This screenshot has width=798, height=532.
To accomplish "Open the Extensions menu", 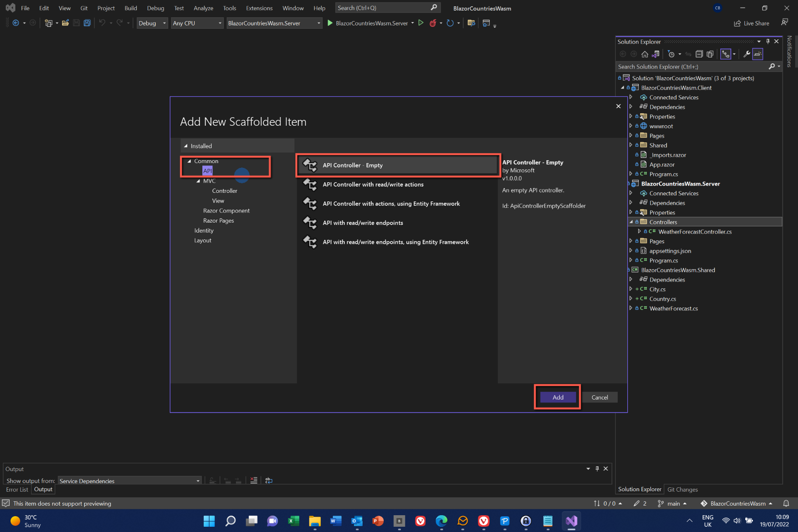I will point(259,8).
